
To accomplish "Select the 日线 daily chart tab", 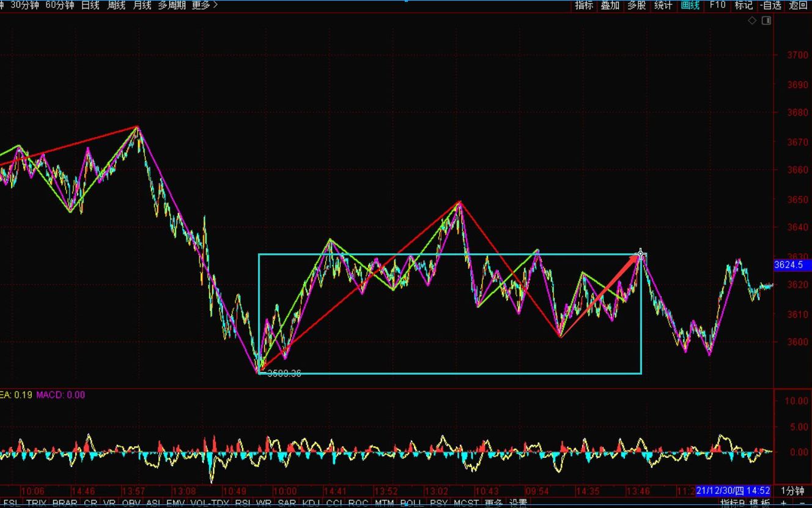I will (90, 5).
